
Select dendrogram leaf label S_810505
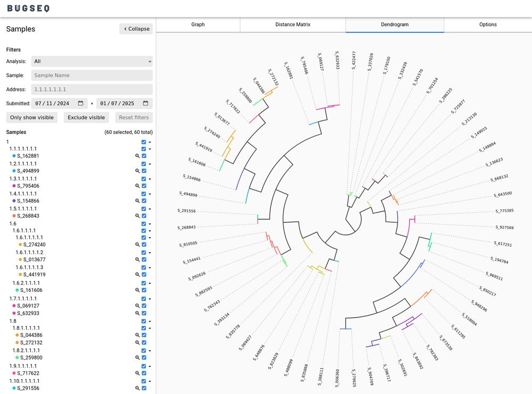pyautogui.click(x=188, y=244)
